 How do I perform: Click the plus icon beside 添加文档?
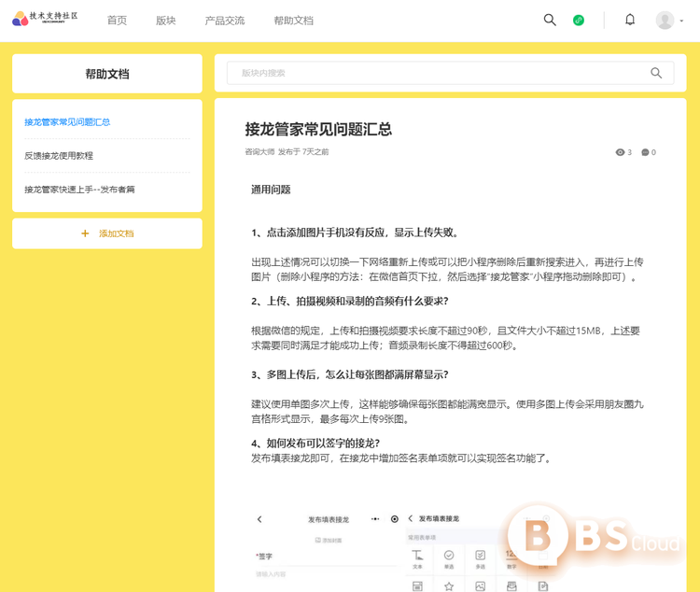click(x=85, y=233)
